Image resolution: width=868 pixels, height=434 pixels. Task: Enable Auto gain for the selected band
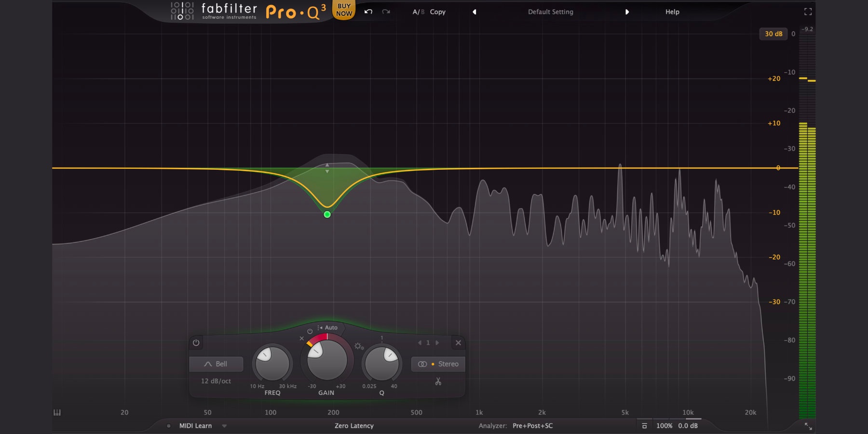[x=331, y=327]
